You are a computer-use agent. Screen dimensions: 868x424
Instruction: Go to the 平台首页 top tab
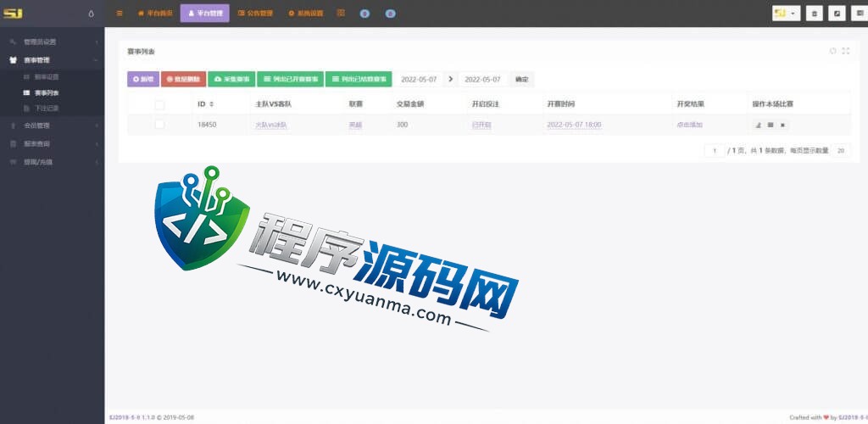click(156, 14)
